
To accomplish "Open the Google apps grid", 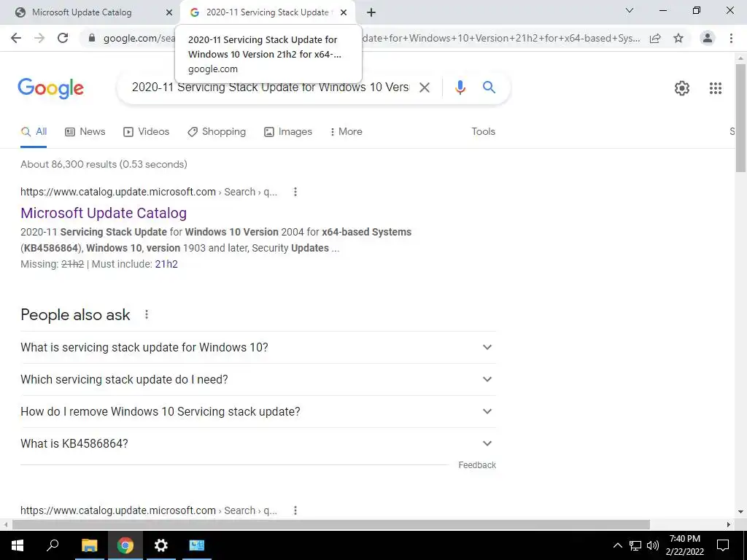I will [715, 88].
